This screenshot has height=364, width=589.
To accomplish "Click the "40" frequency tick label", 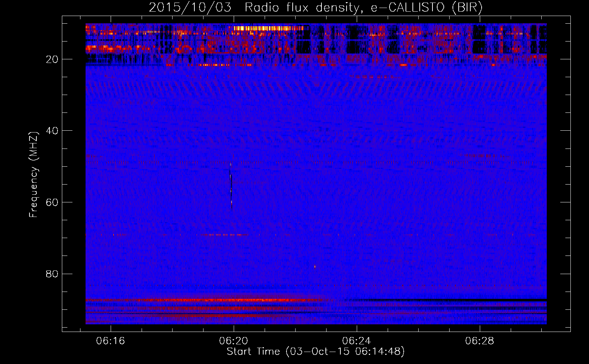I will [52, 131].
